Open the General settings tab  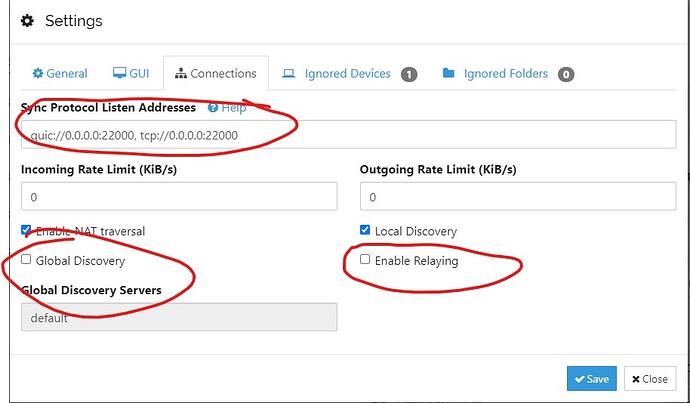[60, 73]
